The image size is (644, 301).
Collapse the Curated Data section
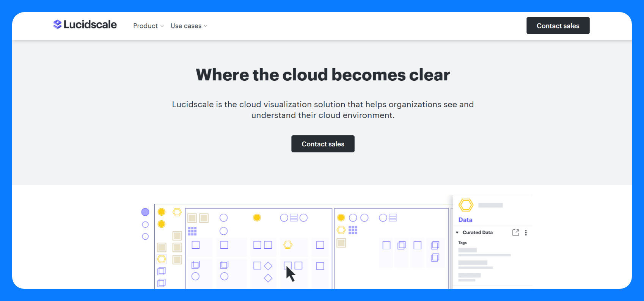click(457, 232)
